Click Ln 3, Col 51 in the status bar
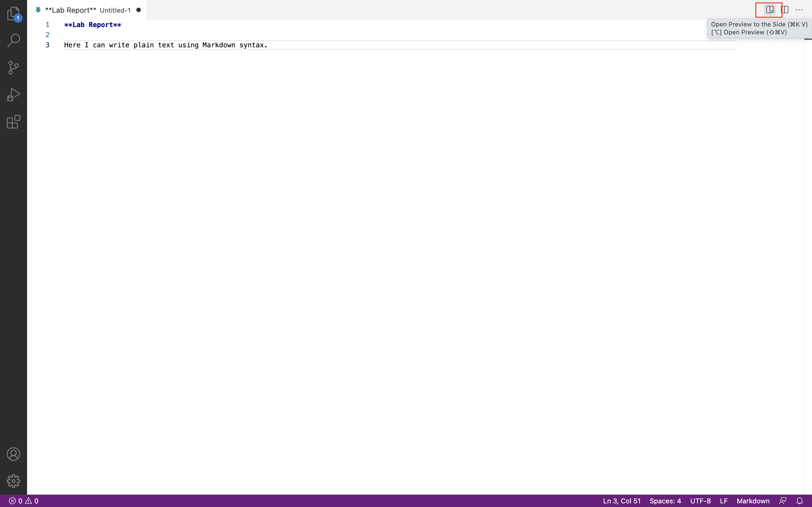The width and height of the screenshot is (812, 507). click(621, 501)
